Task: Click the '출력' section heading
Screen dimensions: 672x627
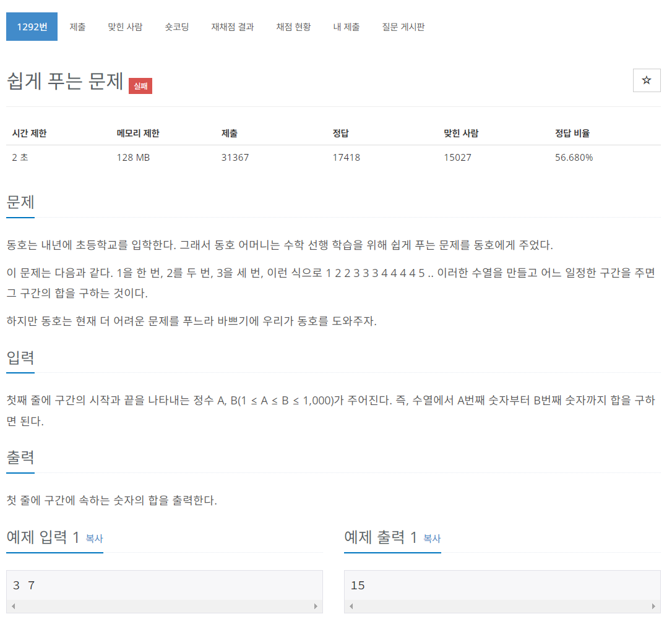Action: (20, 458)
